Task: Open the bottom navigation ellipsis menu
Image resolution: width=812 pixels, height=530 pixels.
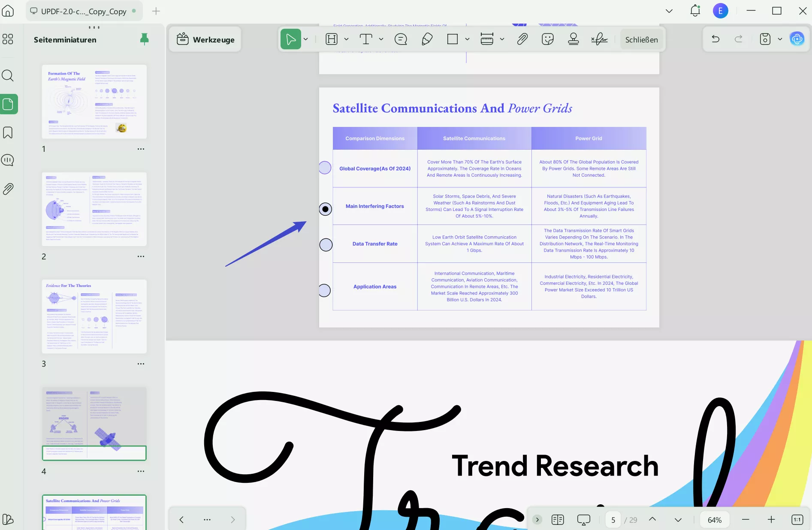Action: (x=207, y=520)
